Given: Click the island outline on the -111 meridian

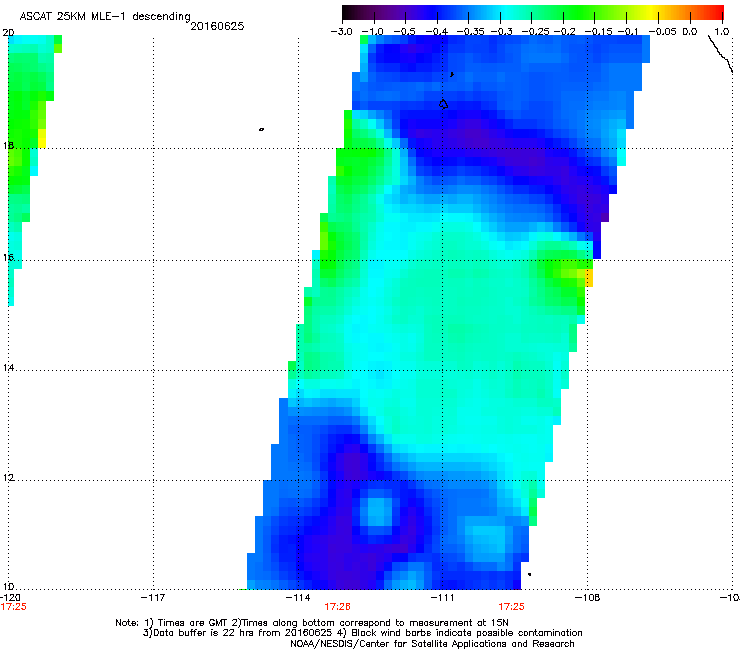Looking at the screenshot, I should pos(443,104).
